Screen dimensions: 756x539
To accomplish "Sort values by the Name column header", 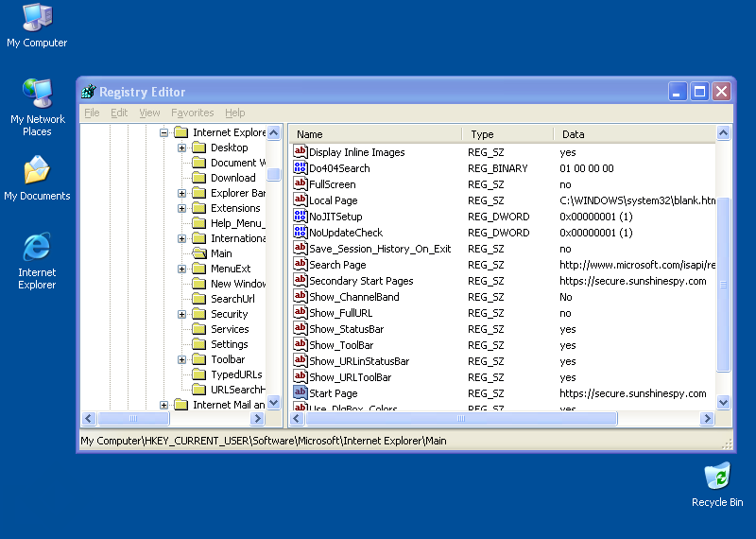I will [x=376, y=134].
